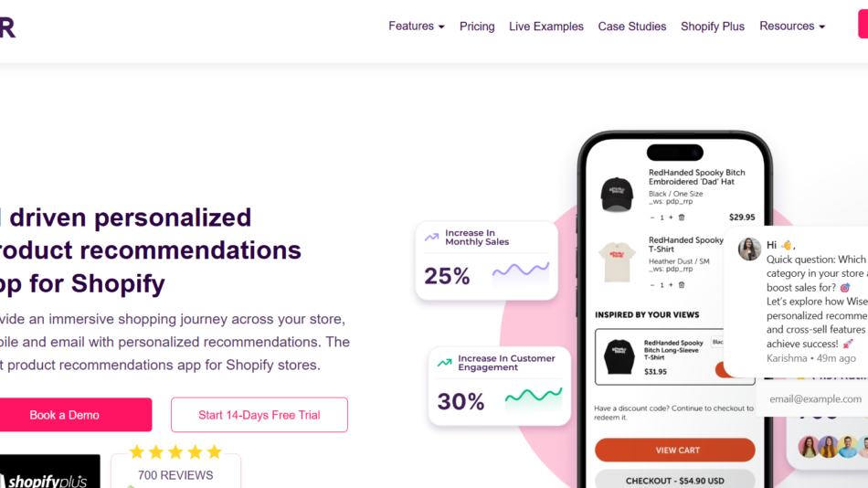Expand the Features dropdown menu
Screen dimensions: 868x488
417,27
